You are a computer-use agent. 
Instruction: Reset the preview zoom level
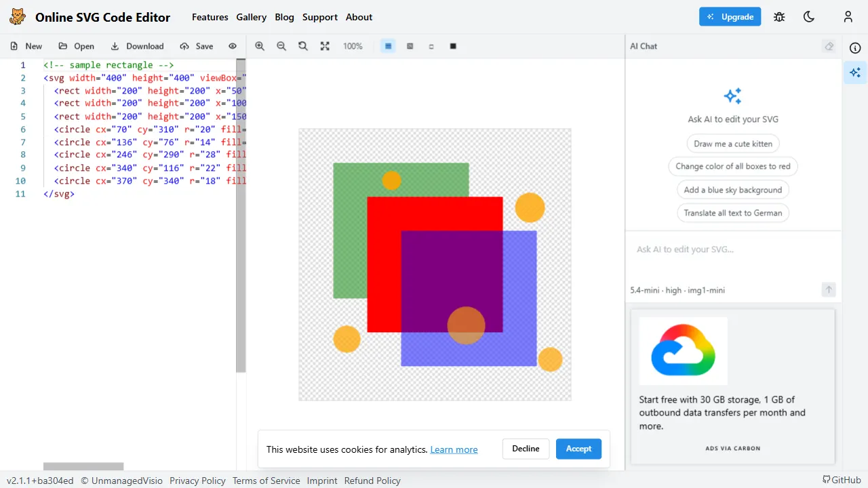click(303, 46)
